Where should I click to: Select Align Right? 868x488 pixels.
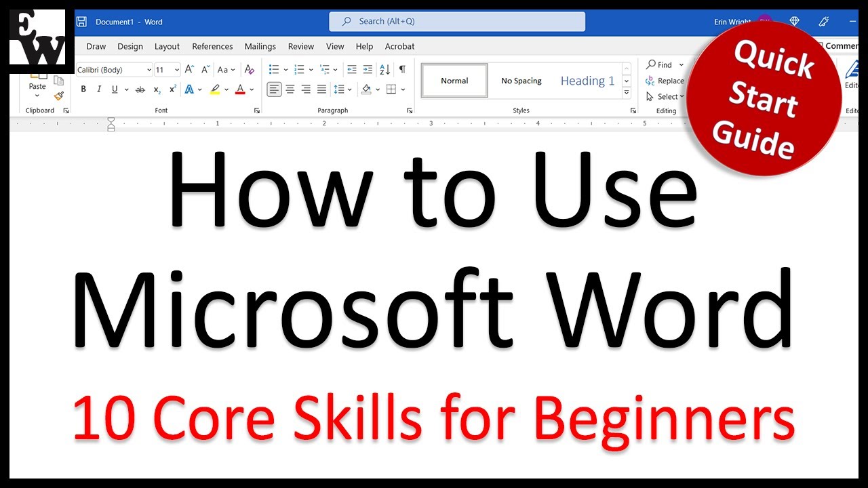306,89
